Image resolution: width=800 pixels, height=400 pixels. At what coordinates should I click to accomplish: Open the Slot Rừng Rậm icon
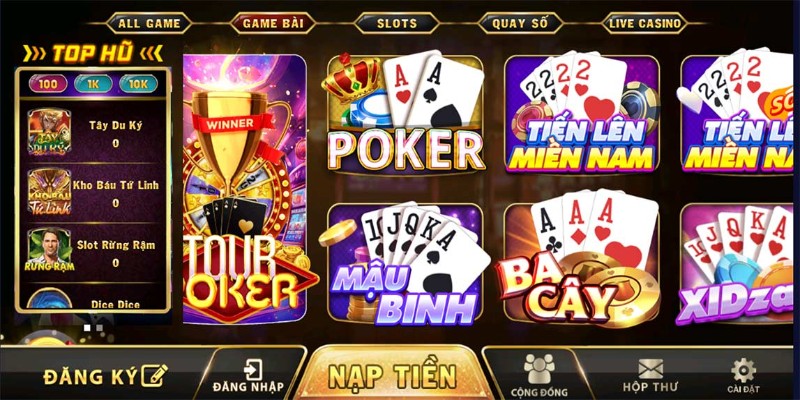(49, 249)
